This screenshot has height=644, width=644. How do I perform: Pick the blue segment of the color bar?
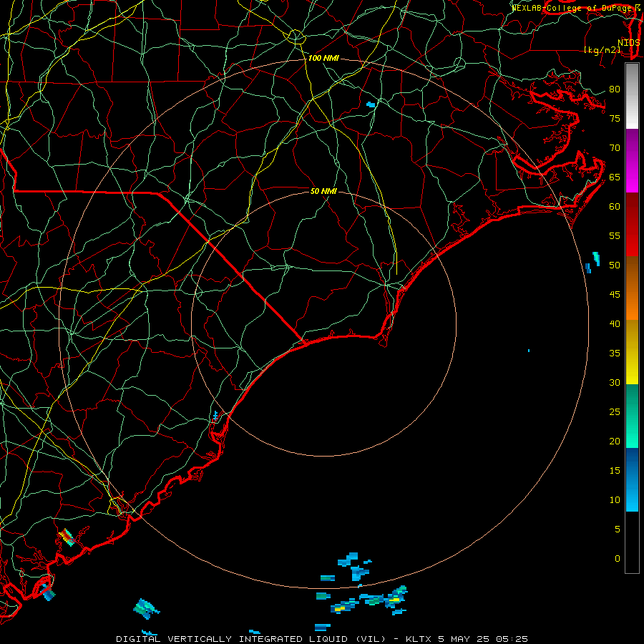632,479
